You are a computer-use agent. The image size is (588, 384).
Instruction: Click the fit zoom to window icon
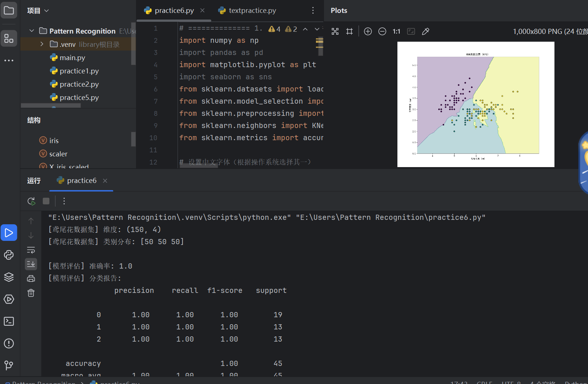(x=411, y=31)
